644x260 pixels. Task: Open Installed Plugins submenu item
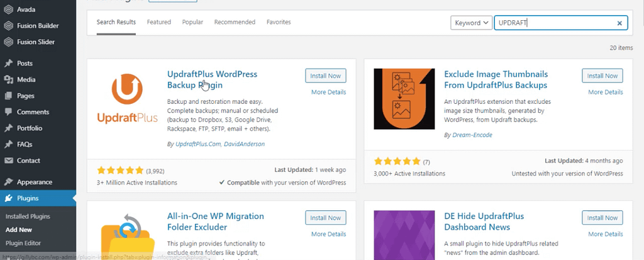pyautogui.click(x=28, y=217)
